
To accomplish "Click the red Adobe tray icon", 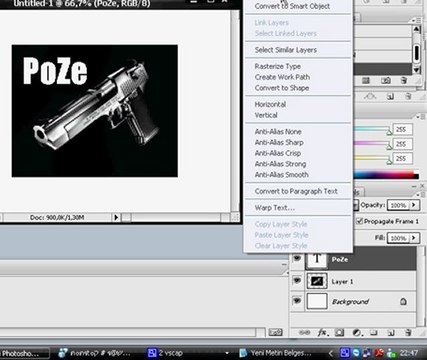I will [x=378, y=353].
